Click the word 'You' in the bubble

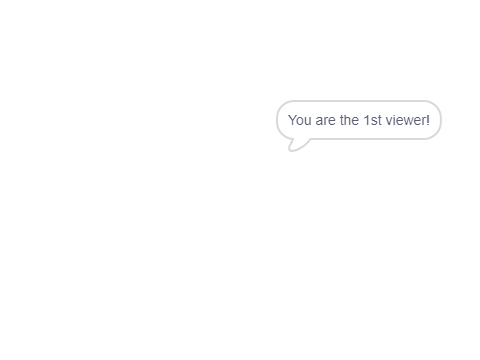tap(300, 120)
